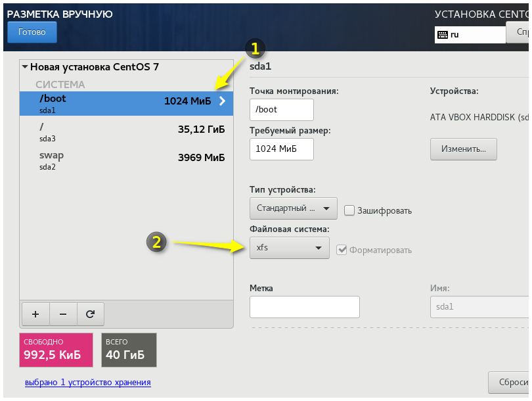Collapse the Новая установка CentOS 7 tree
This screenshot has width=532, height=401.
click(x=25, y=67)
